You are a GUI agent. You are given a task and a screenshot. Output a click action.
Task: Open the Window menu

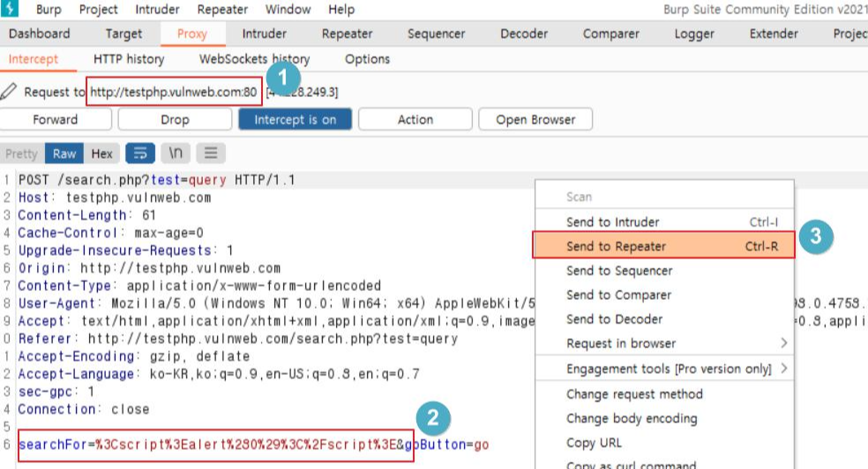[288, 10]
